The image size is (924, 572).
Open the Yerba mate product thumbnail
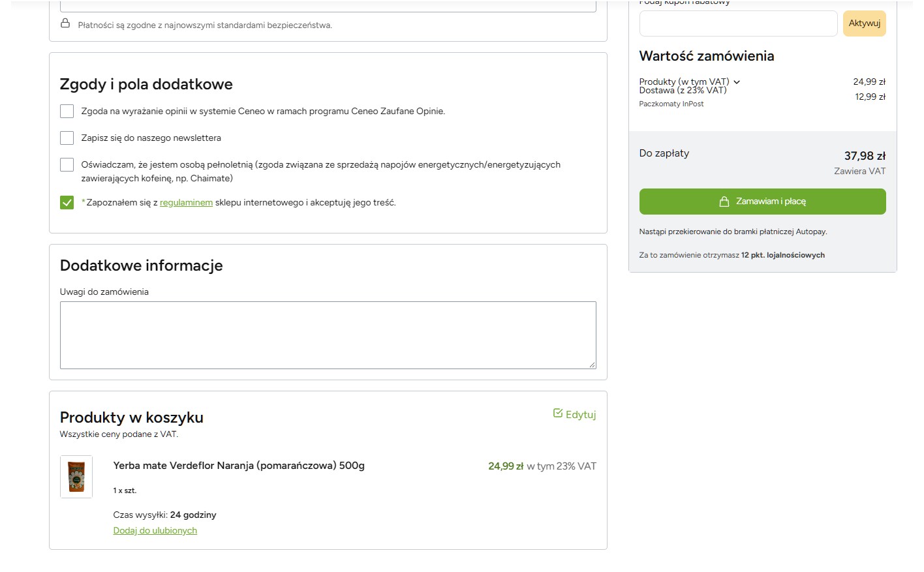[x=76, y=477]
